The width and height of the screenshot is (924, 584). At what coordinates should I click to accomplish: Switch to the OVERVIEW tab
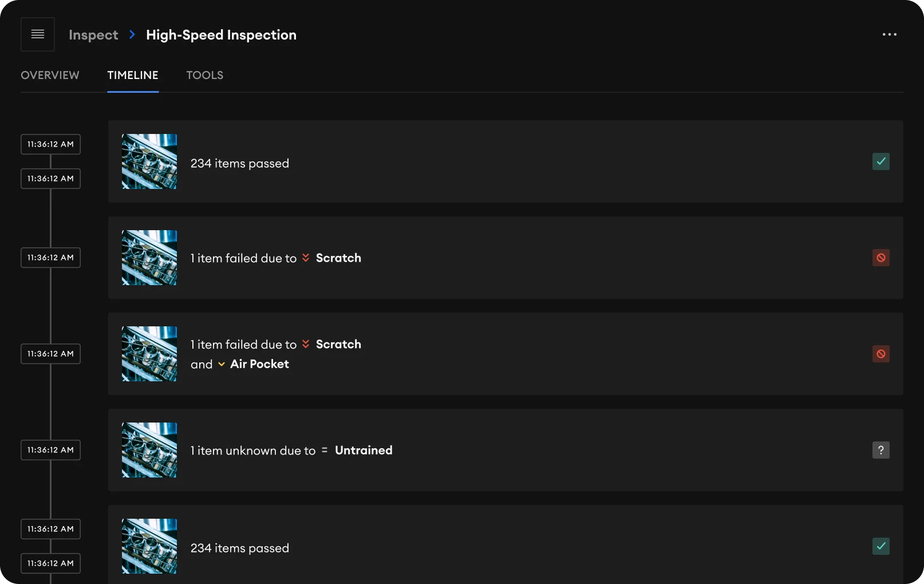50,75
